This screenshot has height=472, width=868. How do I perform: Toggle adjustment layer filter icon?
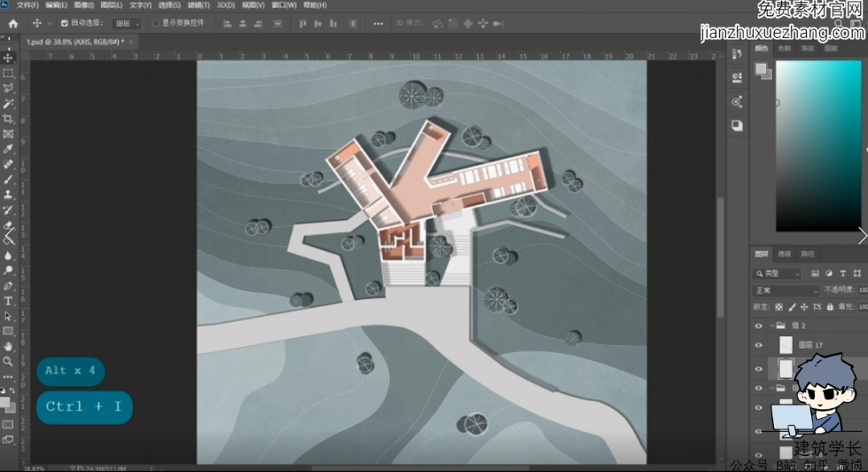tap(829, 273)
